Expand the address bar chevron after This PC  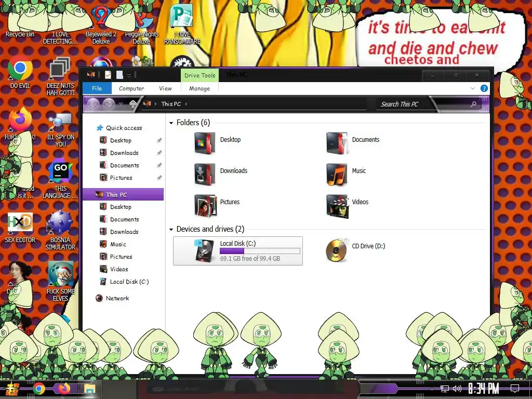coord(187,104)
